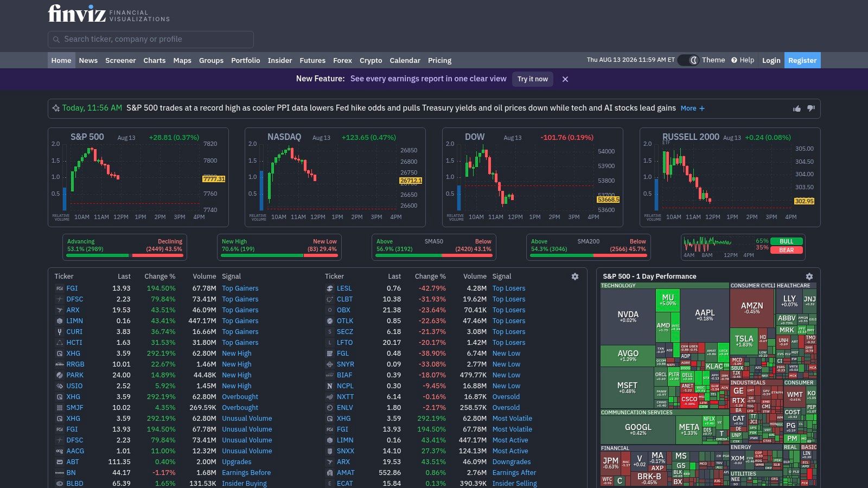The image size is (868, 488).
Task: Click the PARK company icon
Action: click(60, 375)
